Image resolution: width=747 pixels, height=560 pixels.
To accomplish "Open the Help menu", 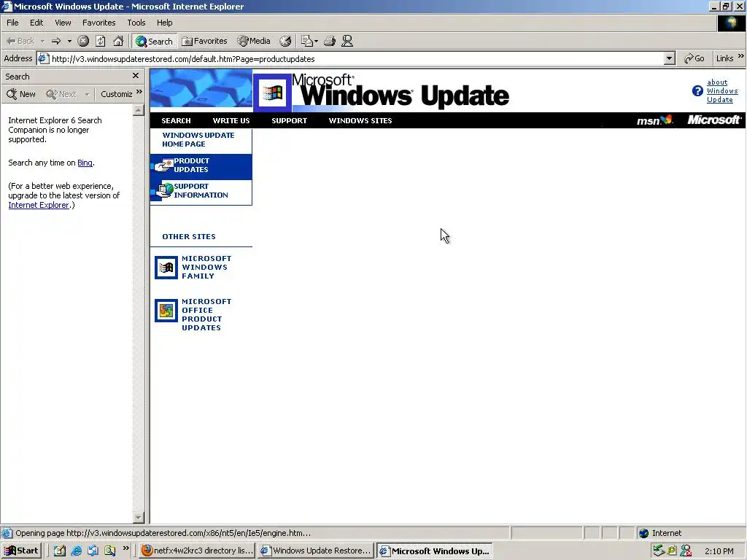I will (164, 23).
